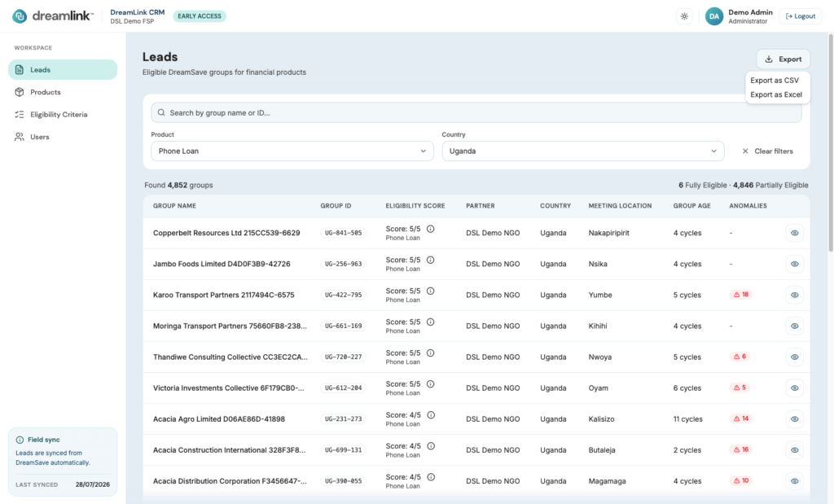Click the Eligibility Score column header
The image size is (834, 504).
pos(415,206)
